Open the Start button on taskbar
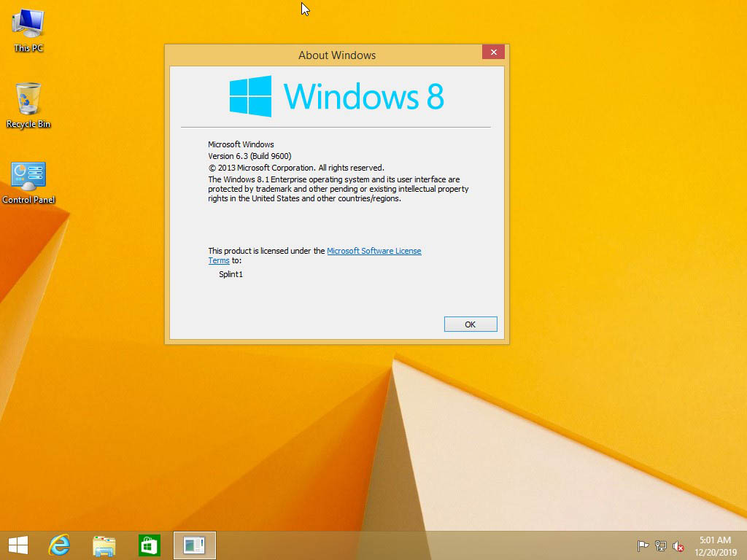The width and height of the screenshot is (747, 560). [x=18, y=545]
